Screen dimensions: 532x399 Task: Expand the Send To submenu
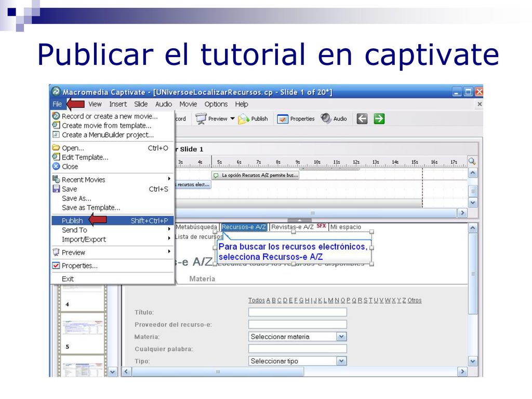(113, 230)
